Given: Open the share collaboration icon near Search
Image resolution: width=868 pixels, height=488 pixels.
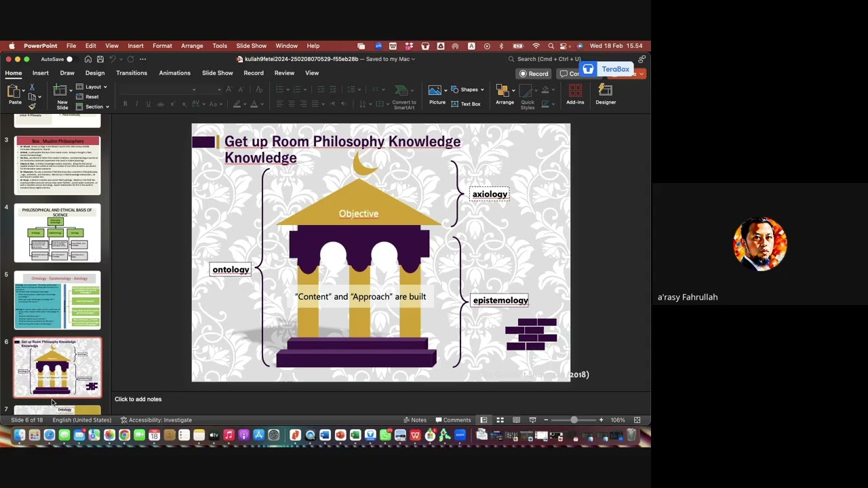Looking at the screenshot, I should tap(642, 59).
